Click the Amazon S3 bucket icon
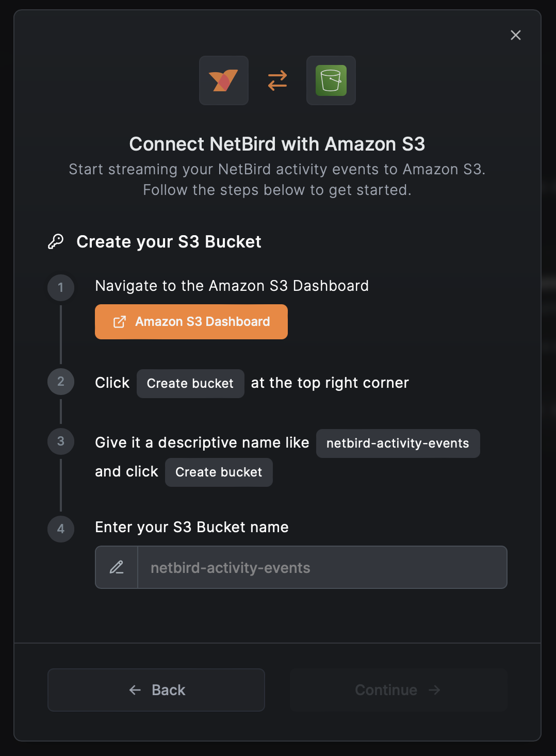Image resolution: width=556 pixels, height=756 pixels. point(331,80)
